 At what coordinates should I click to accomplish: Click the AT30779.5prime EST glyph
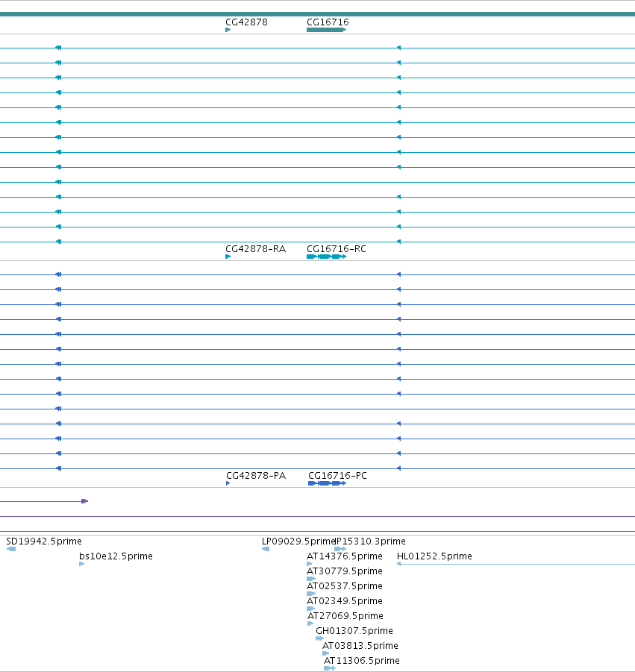point(311,579)
